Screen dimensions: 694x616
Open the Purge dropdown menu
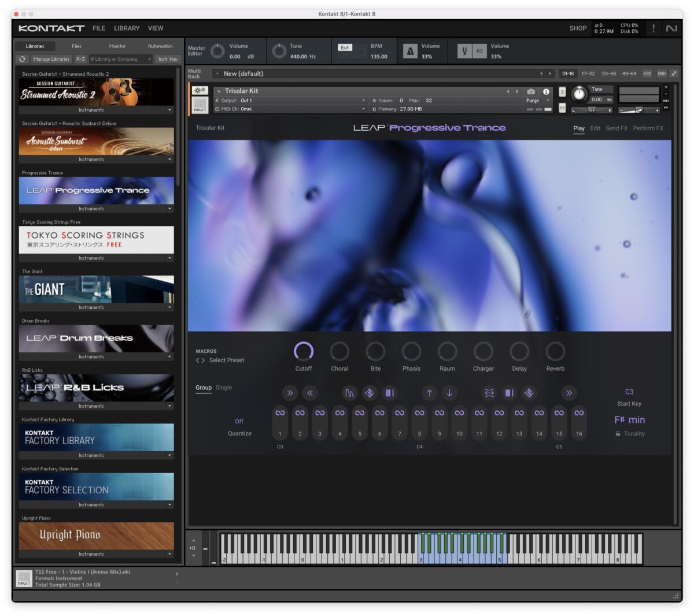click(x=538, y=101)
